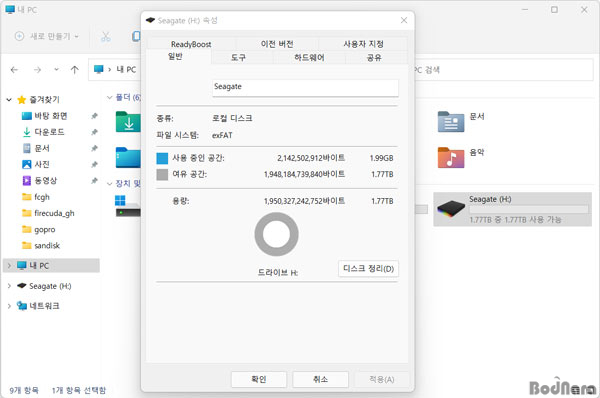Image resolution: width=600 pixels, height=398 pixels.
Task: Open 다운로드 in the sidebar
Action: pos(49,132)
